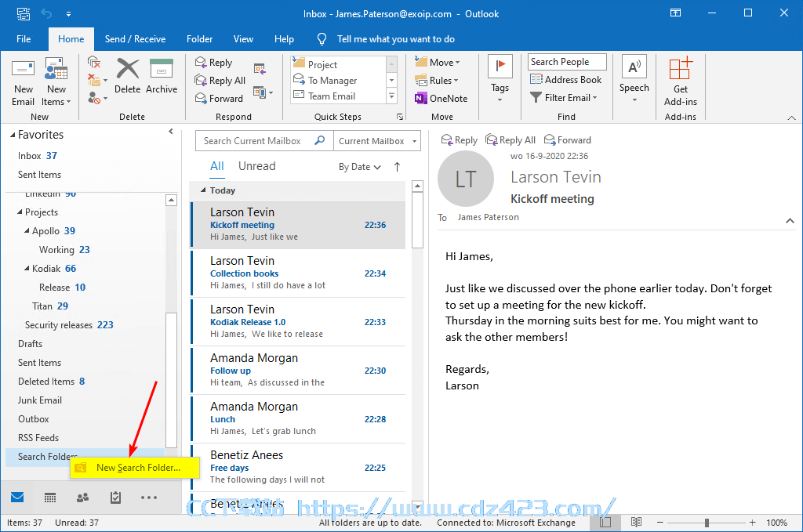803x532 pixels.
Task: Open the Rules dropdown
Action: tap(436, 81)
